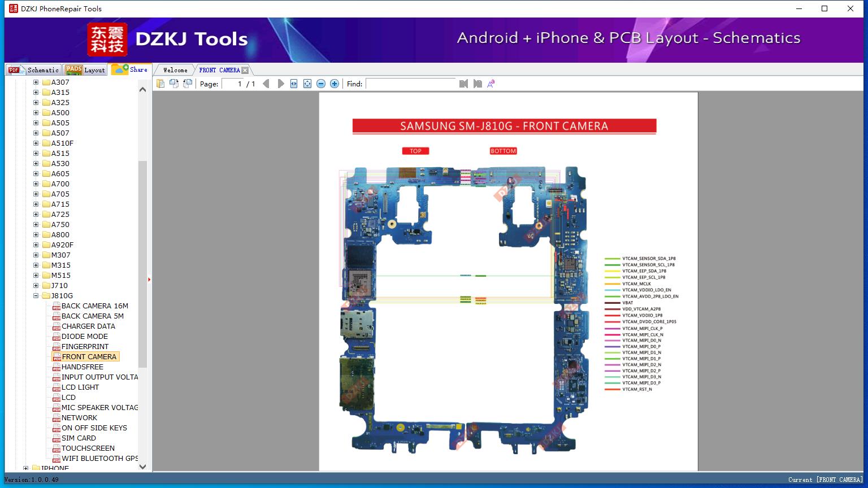The height and width of the screenshot is (488, 868).
Task: Zoom in with the plus icon
Action: click(x=335, y=84)
